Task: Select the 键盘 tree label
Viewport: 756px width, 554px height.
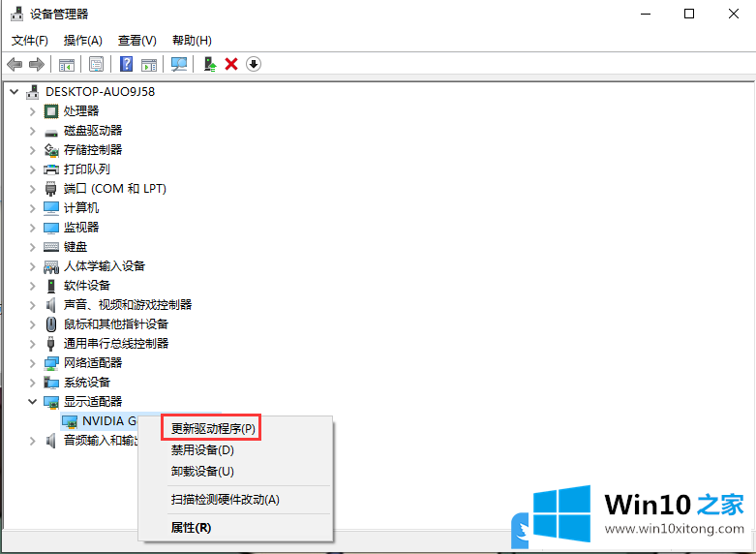Action: point(76,247)
